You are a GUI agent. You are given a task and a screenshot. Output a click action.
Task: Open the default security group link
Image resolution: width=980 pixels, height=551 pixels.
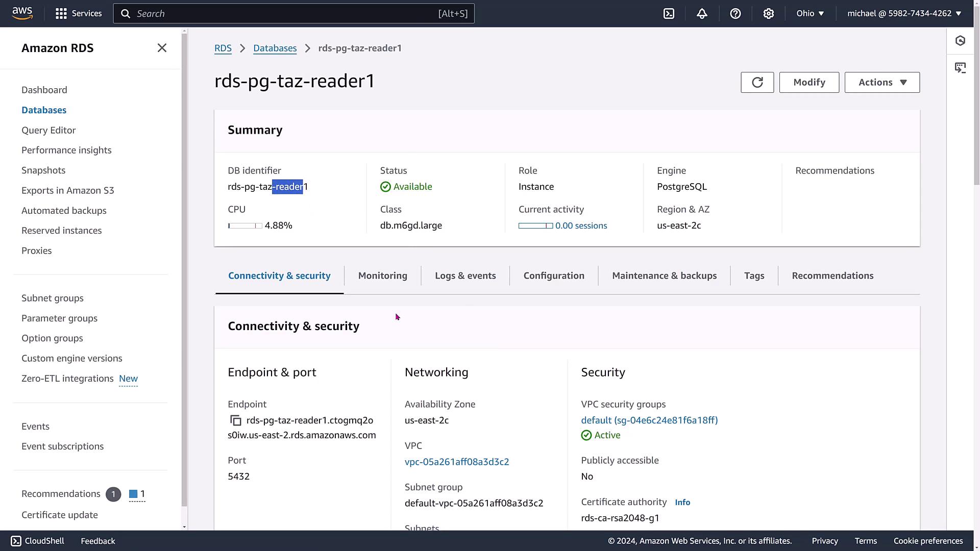coord(649,420)
